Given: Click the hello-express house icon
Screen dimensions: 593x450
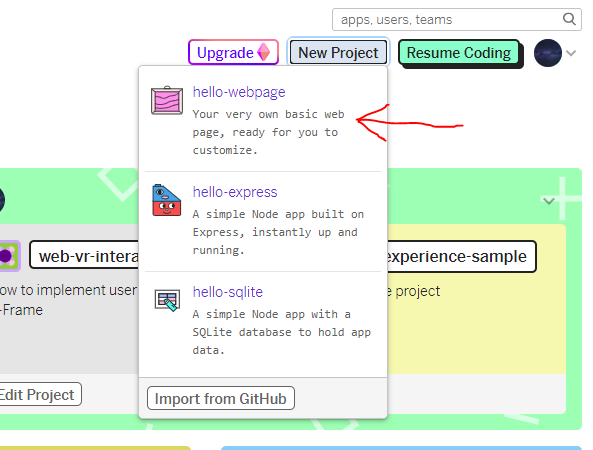Looking at the screenshot, I should click(166, 200).
